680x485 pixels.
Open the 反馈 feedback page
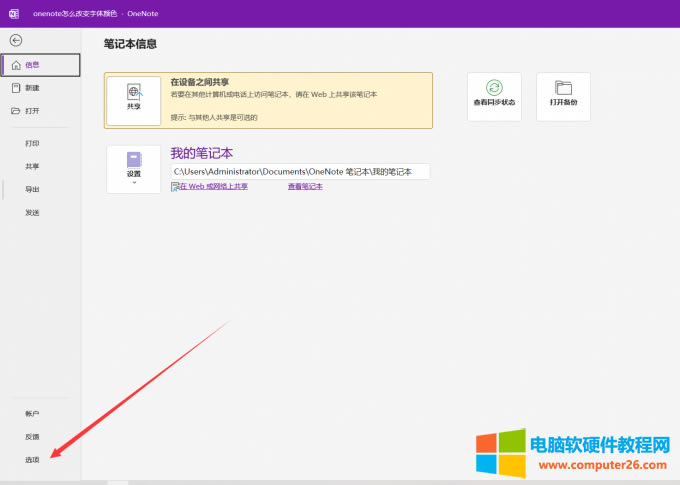pos(33,436)
